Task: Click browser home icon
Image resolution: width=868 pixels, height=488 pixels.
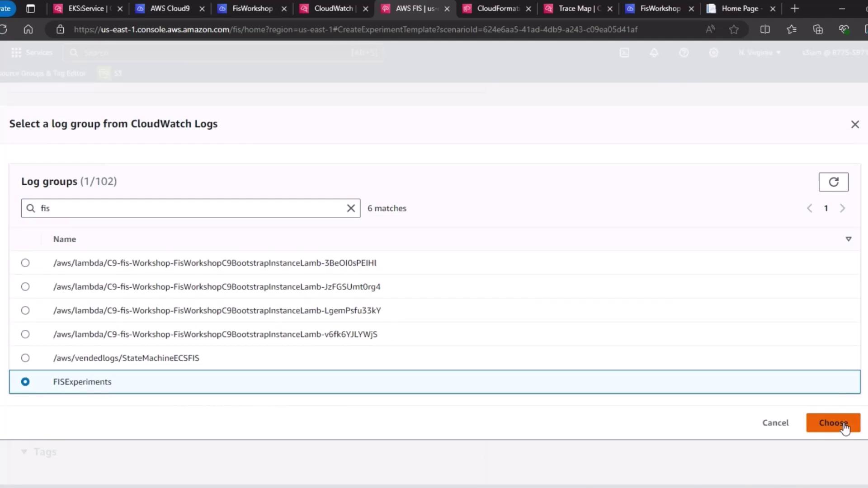Action: click(x=28, y=29)
